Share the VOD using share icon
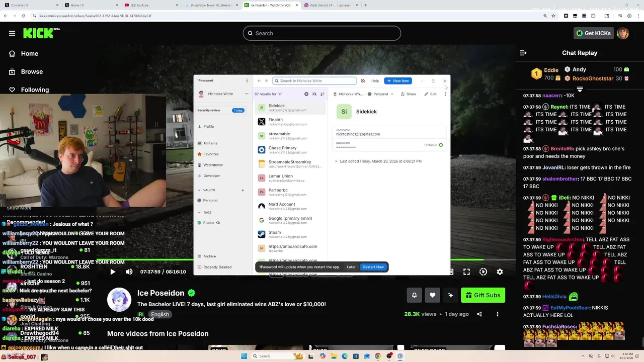Viewport: 644px width, 362px height. coord(479,314)
